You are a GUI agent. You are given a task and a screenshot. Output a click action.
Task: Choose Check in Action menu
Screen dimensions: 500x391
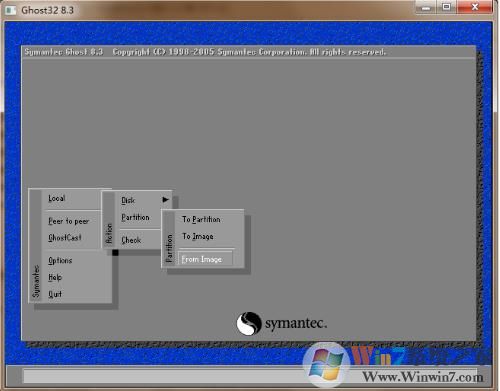[131, 240]
